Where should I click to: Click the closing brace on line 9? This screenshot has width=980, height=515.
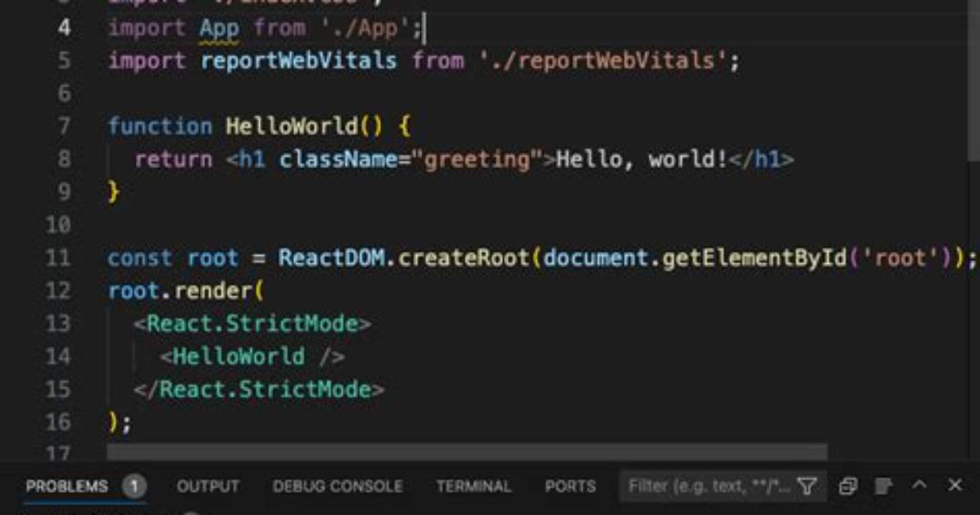coord(114,192)
